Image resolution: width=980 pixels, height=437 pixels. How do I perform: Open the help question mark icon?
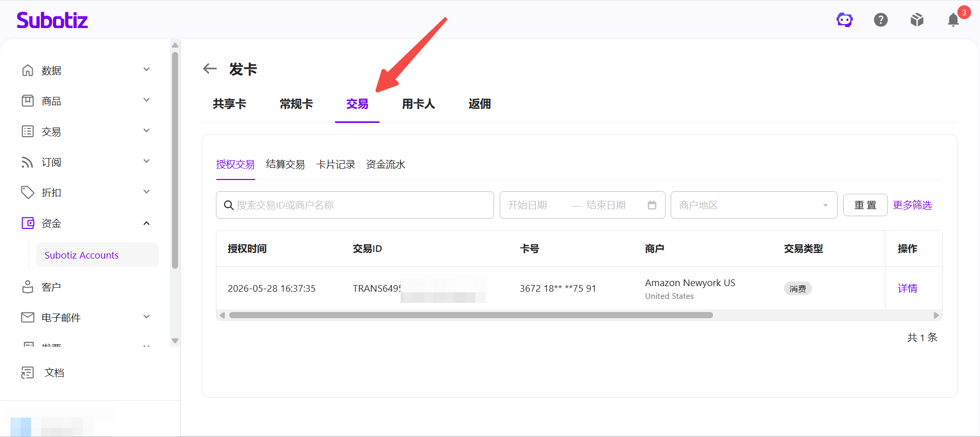881,20
